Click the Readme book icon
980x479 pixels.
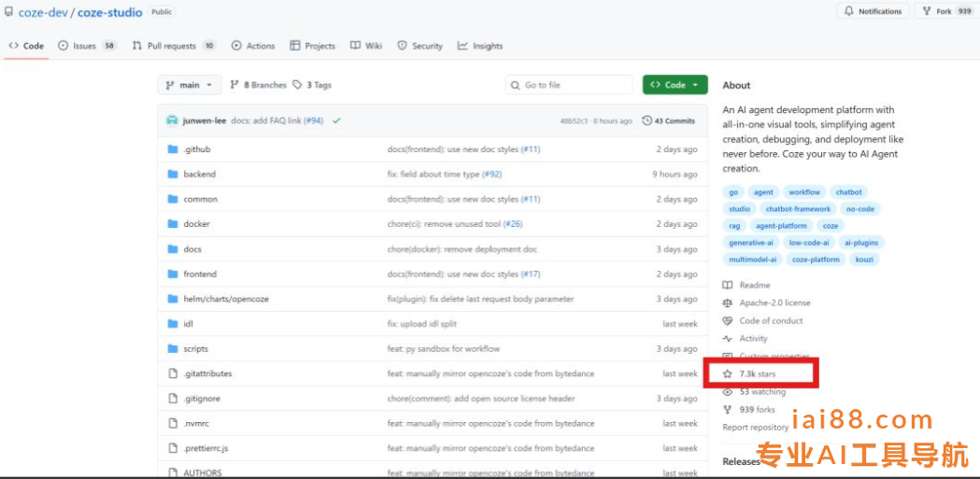click(x=728, y=285)
